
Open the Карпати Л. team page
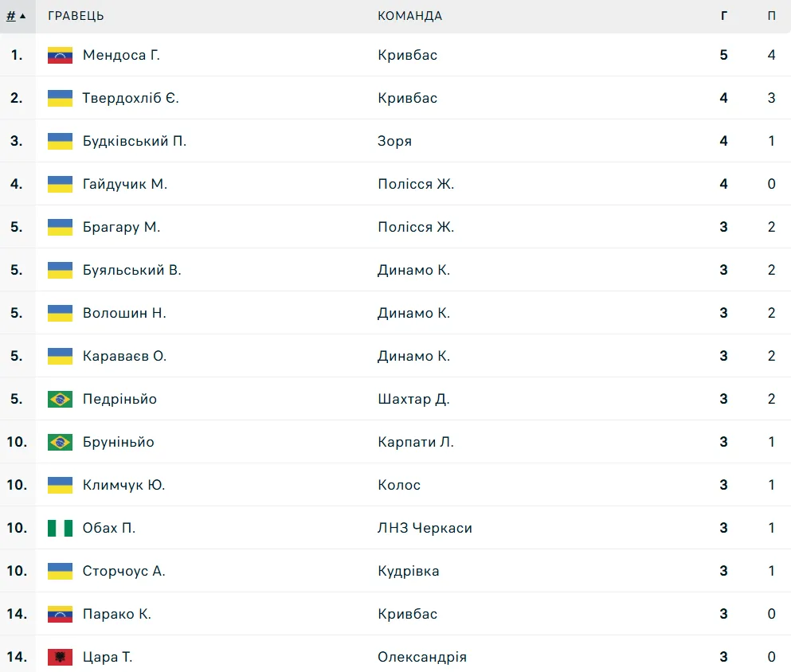pos(415,442)
